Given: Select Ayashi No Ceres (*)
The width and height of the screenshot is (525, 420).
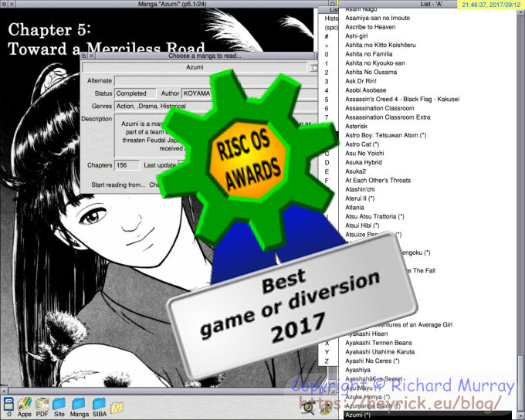Looking at the screenshot, I should click(x=372, y=361).
